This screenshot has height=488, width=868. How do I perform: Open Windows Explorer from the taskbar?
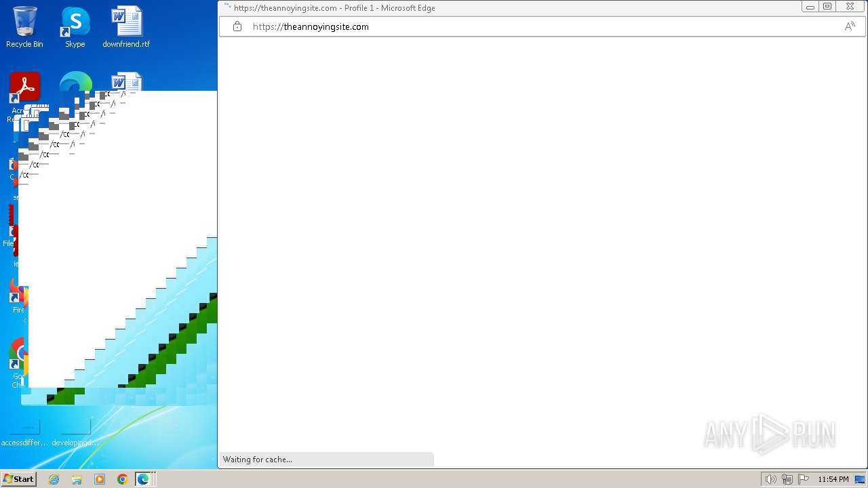77,479
